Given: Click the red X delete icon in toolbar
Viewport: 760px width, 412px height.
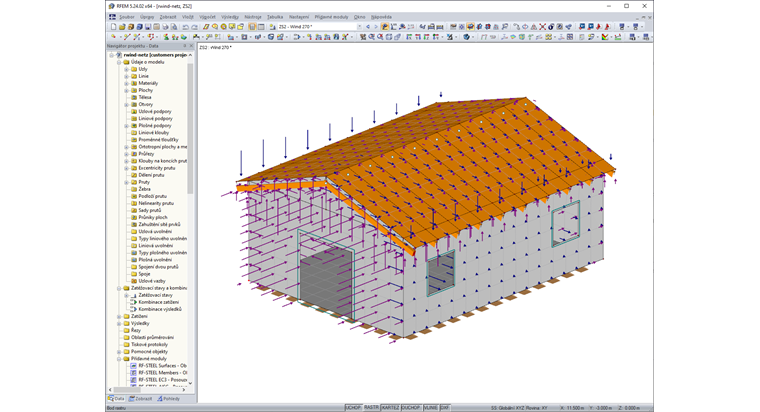Looking at the screenshot, I should click(x=542, y=27).
